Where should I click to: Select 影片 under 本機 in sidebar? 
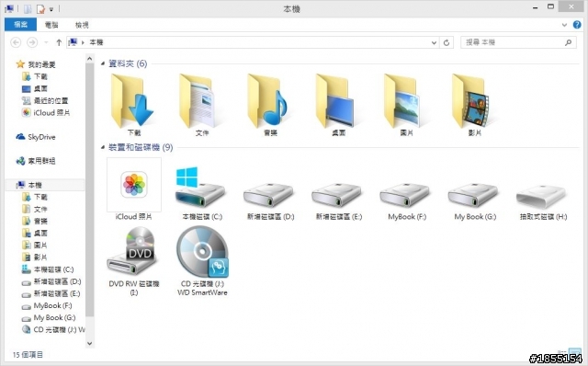pyautogui.click(x=40, y=257)
